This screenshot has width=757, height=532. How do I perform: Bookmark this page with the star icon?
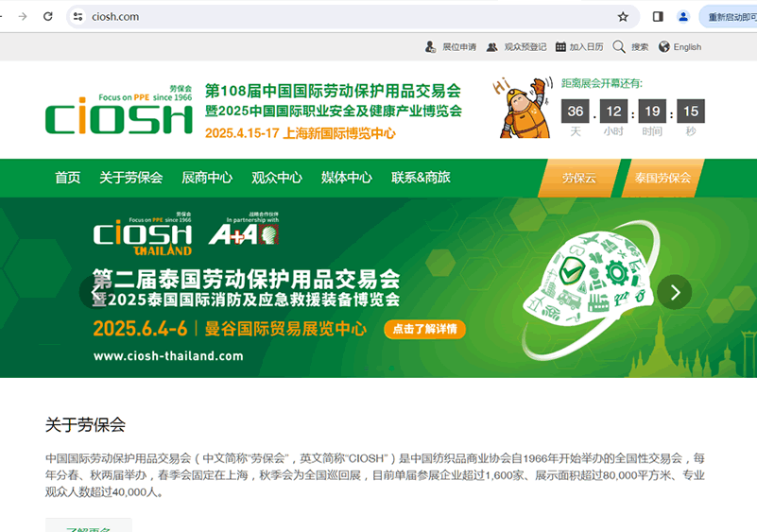[623, 17]
